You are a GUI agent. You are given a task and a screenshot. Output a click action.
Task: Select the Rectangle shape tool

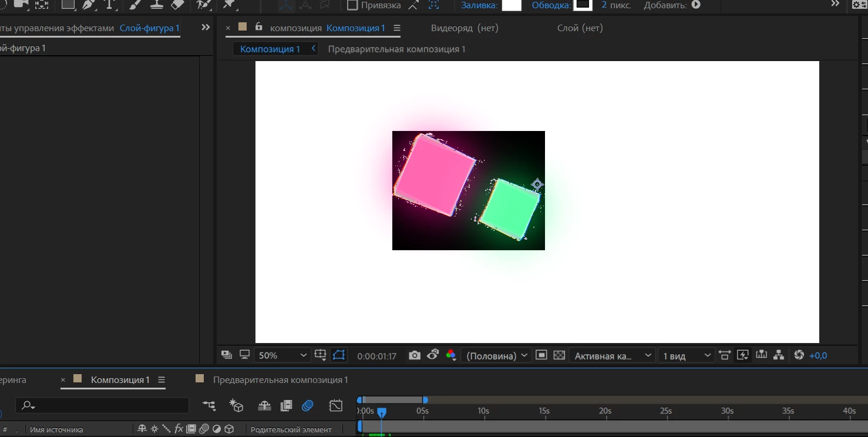click(68, 5)
